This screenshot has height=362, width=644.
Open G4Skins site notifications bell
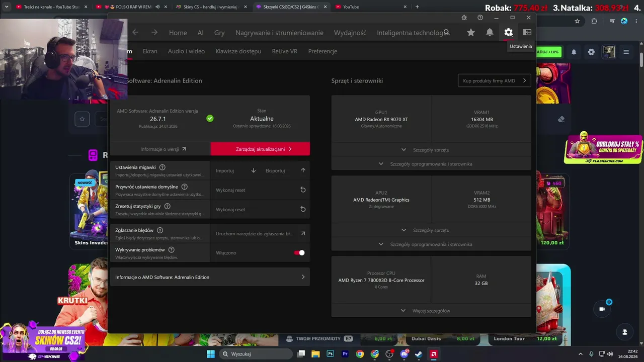[574, 52]
